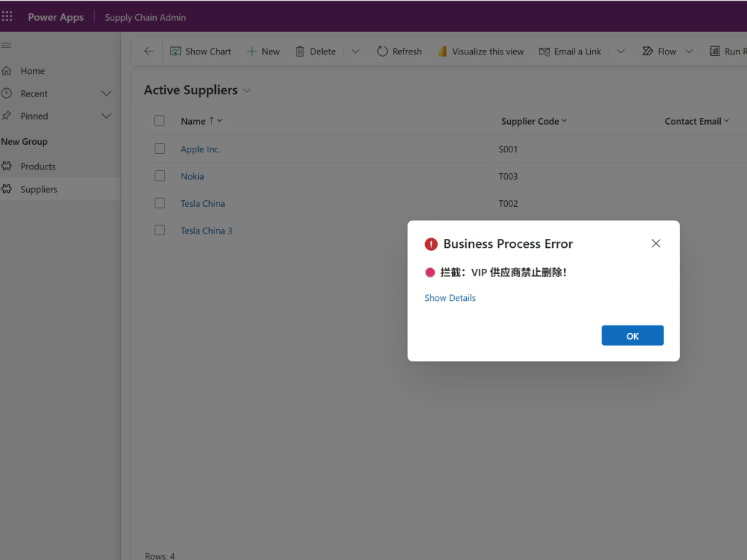Check the Tesla China row checkbox
The height and width of the screenshot is (560, 747).
click(x=160, y=203)
